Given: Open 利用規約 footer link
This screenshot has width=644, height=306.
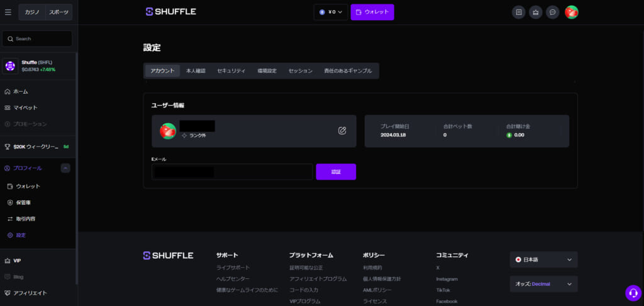Looking at the screenshot, I should pos(372,268).
